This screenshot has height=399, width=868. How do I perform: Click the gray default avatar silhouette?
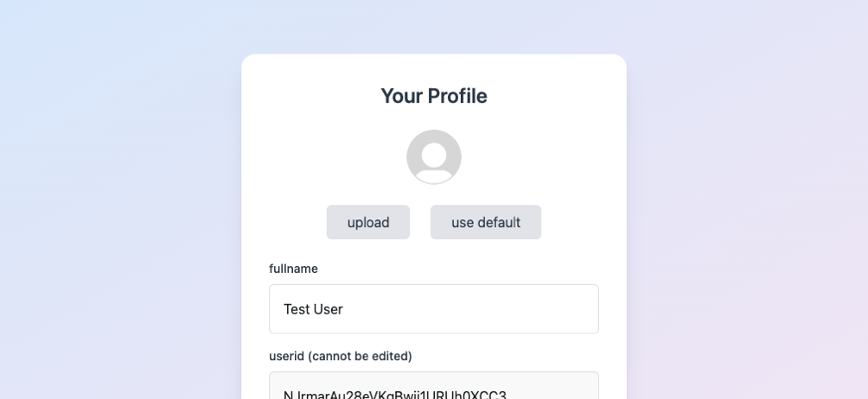(433, 157)
